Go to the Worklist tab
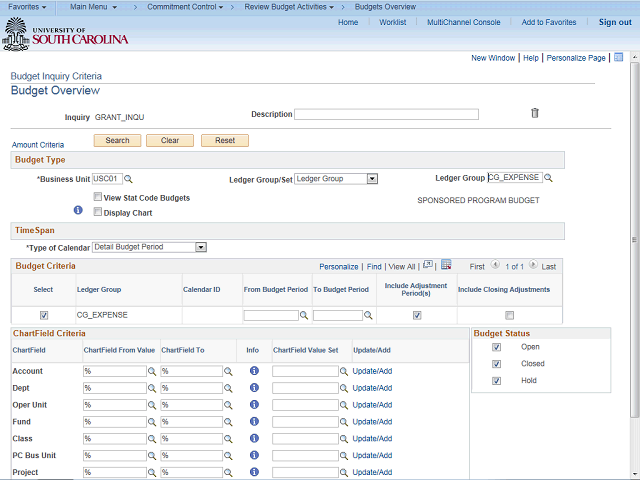The width and height of the screenshot is (640, 480). point(392,22)
